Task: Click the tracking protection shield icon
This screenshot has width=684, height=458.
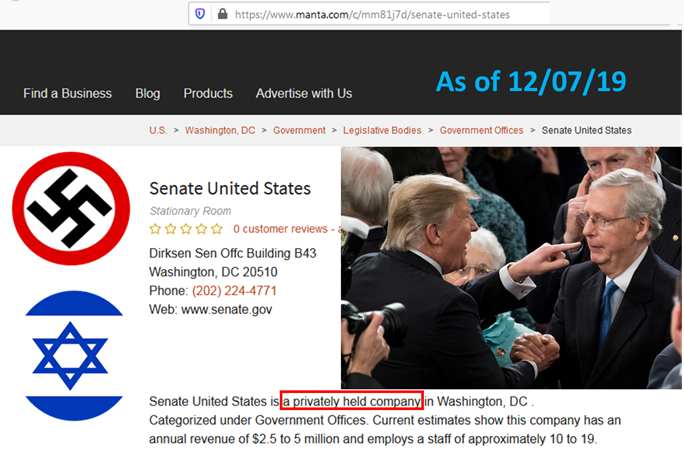Action: tap(201, 14)
